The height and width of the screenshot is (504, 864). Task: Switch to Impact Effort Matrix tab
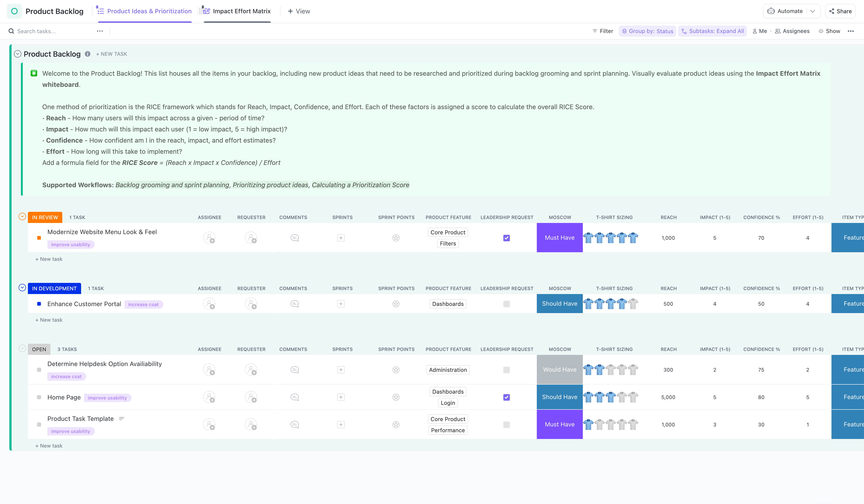tap(237, 11)
